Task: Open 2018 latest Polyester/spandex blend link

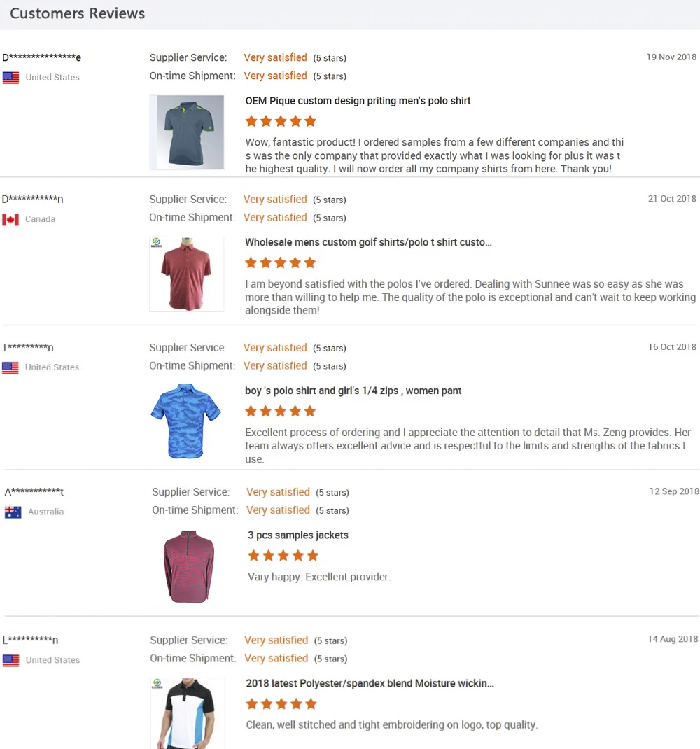Action: tap(370, 683)
